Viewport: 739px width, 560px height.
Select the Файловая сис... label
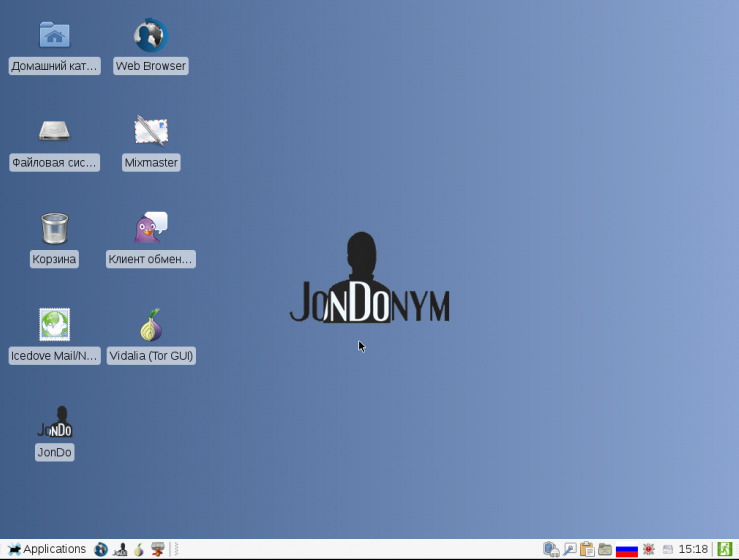point(55,163)
